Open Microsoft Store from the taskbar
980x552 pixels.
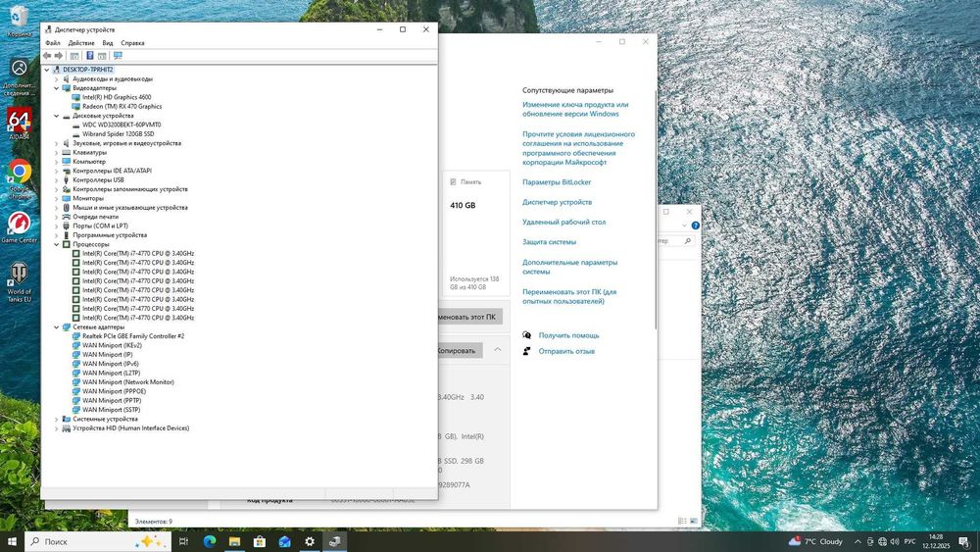[x=260, y=541]
